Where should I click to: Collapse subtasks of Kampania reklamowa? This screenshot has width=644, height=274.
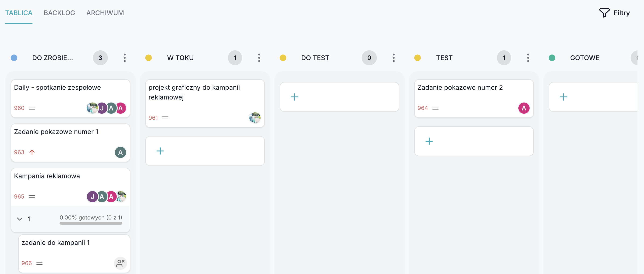(x=20, y=219)
